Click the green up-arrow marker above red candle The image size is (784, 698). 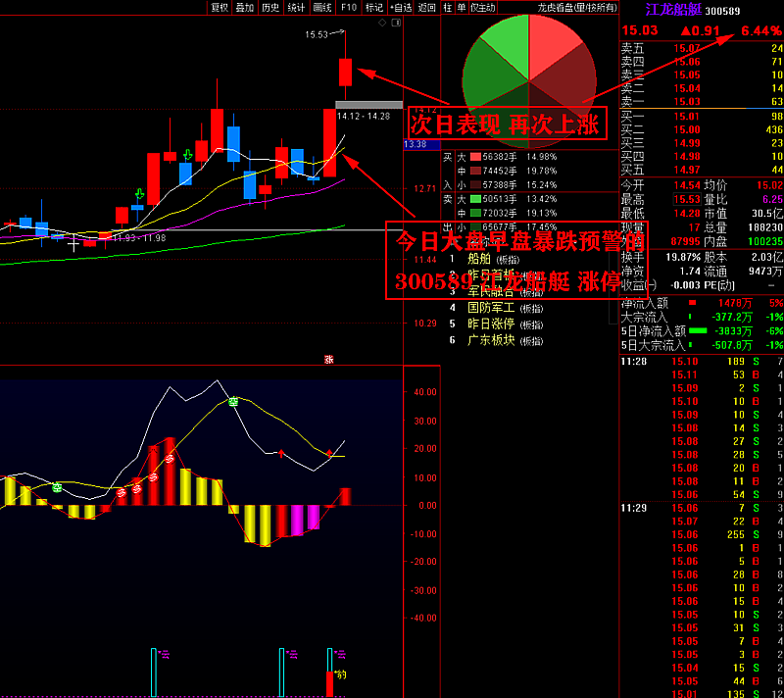click(187, 155)
